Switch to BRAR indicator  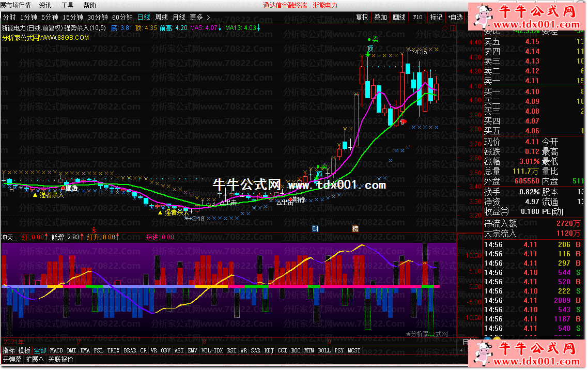click(x=130, y=350)
